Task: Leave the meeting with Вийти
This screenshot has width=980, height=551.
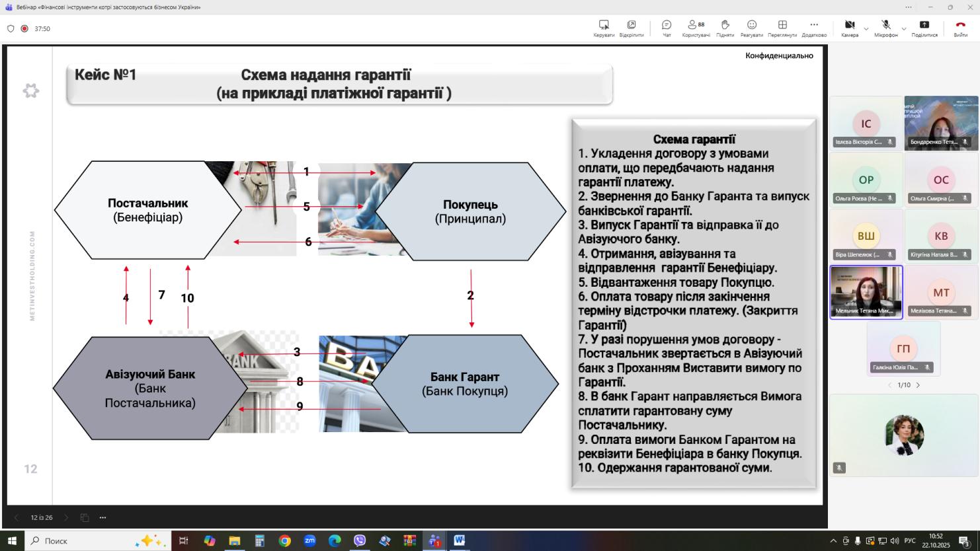Action: click(x=960, y=28)
